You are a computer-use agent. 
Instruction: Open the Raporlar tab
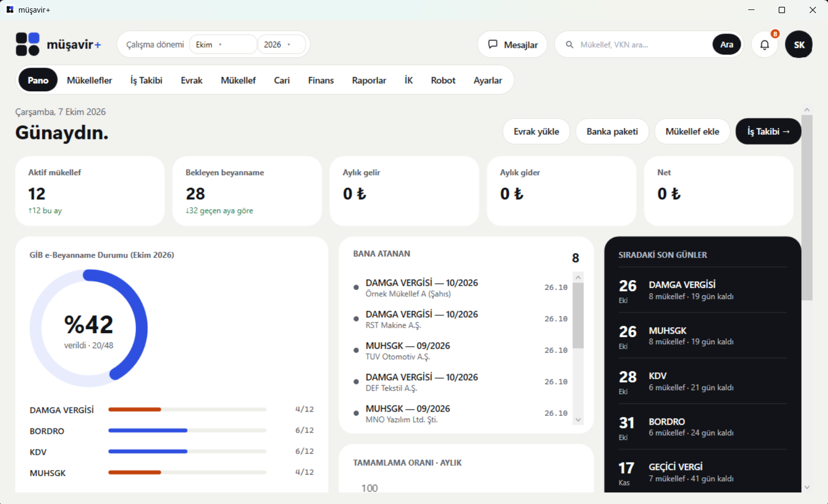click(x=369, y=80)
